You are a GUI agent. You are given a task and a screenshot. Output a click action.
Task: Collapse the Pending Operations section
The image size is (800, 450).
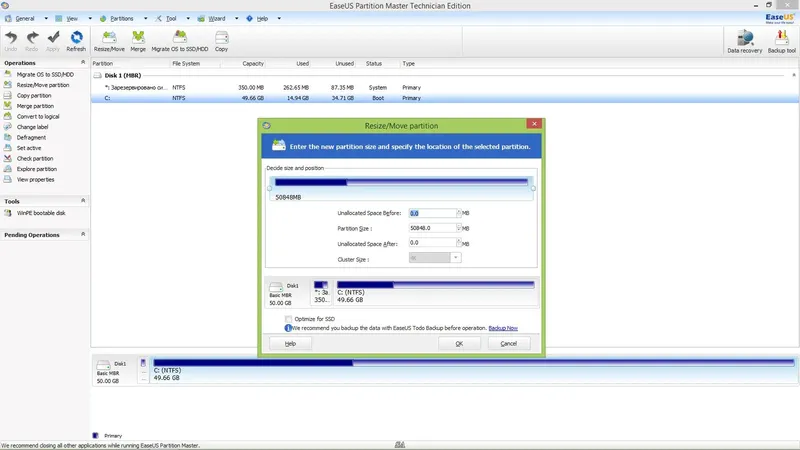pos(83,234)
